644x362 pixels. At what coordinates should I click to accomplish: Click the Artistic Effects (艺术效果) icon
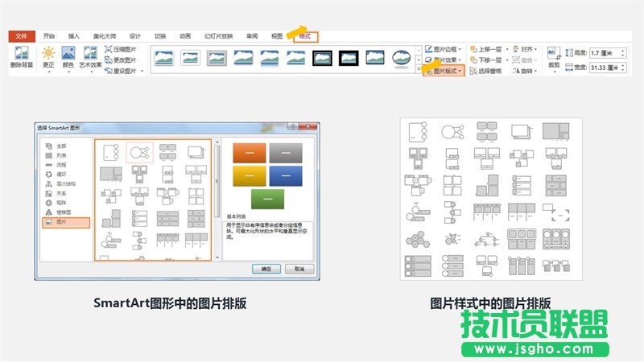(x=90, y=53)
